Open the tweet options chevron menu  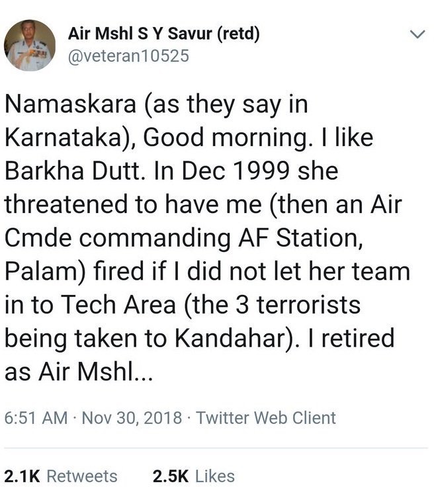pyautogui.click(x=417, y=34)
